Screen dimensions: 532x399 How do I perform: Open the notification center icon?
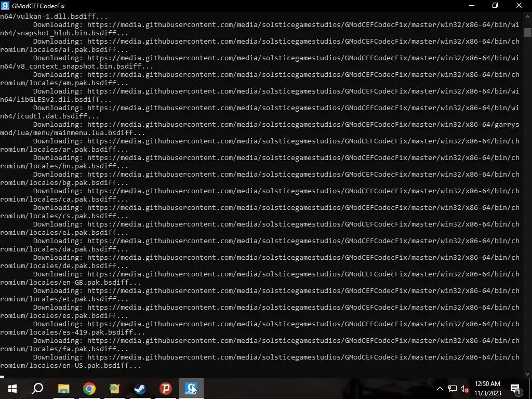[x=516, y=389]
